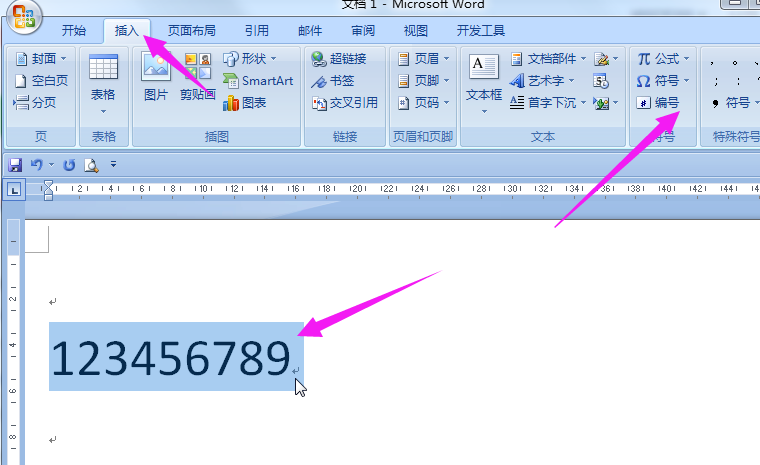
Task: Insert the semicolon special symbol
Action: pos(716,81)
